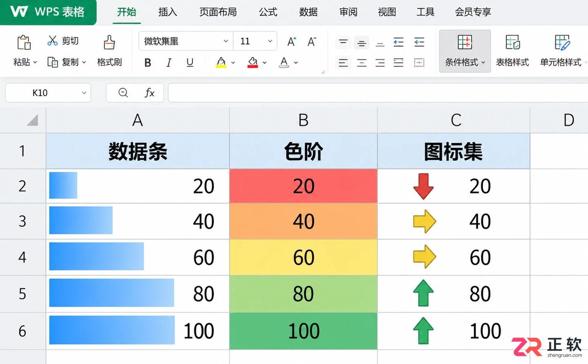The width and height of the screenshot is (588, 364).
Task: Select the dark green cell 100 in column B
Action: click(x=303, y=331)
